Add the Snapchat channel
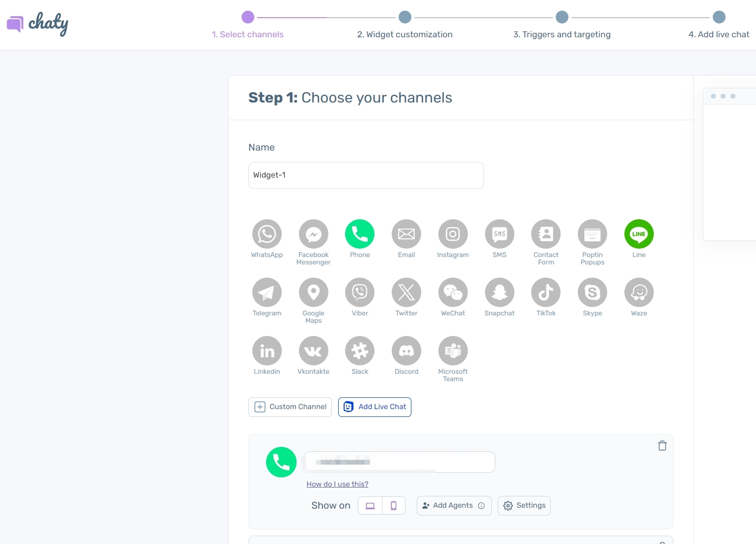 point(499,292)
